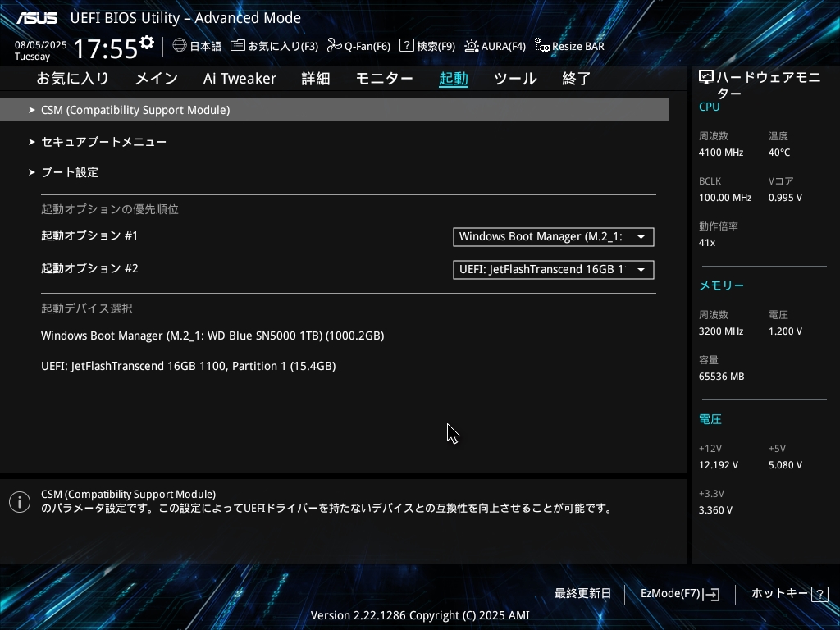Image resolution: width=840 pixels, height=630 pixels.
Task: Expand CSM (Compatibility Support Module)
Action: pyautogui.click(x=335, y=110)
